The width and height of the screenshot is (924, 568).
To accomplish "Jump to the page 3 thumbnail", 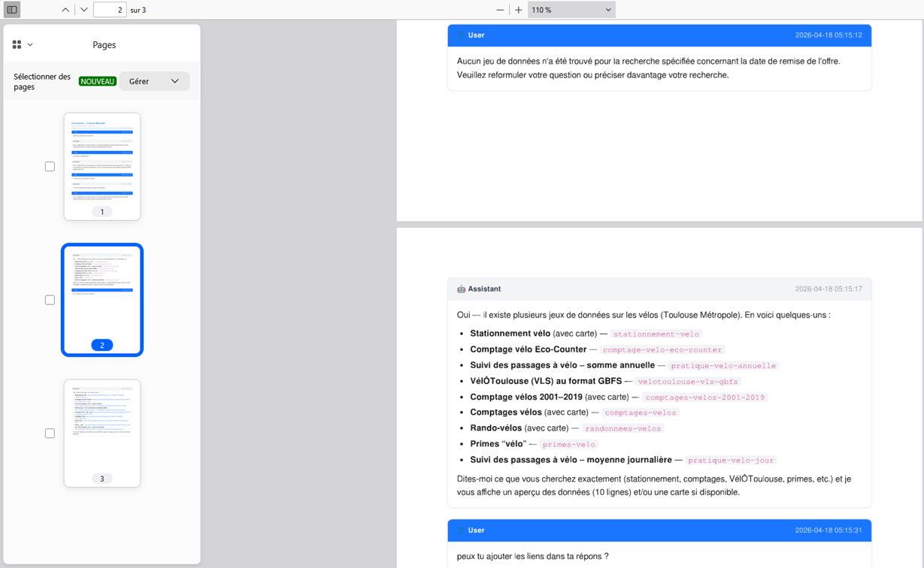I will click(x=102, y=434).
